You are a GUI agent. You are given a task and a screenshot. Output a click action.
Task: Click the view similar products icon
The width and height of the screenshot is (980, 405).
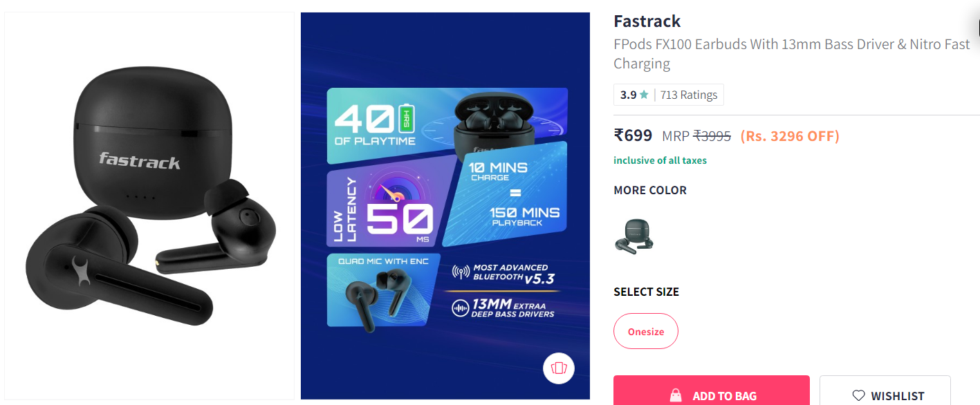(x=559, y=368)
